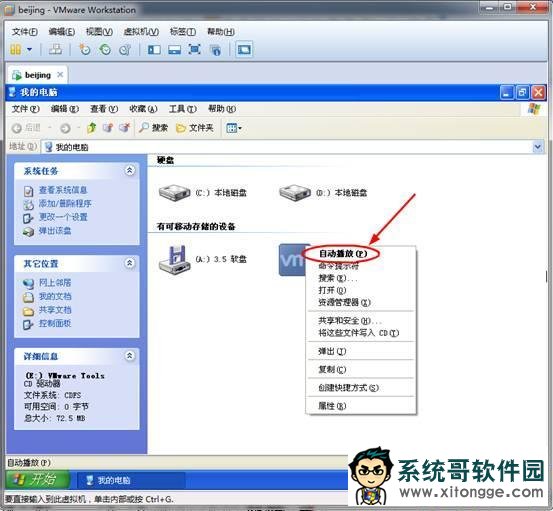
Task: Click the VMware full screen toolbar icon
Action: 194,49
